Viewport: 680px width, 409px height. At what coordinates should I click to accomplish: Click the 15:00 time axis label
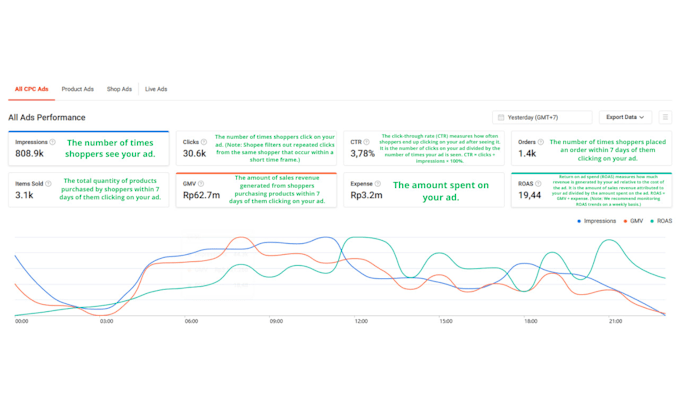(446, 321)
